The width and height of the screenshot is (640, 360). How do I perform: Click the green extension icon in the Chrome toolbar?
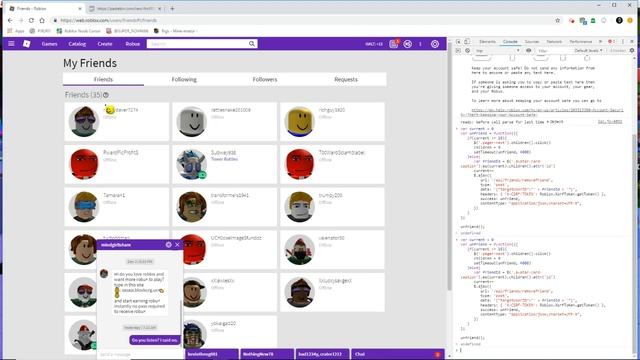coord(593,20)
